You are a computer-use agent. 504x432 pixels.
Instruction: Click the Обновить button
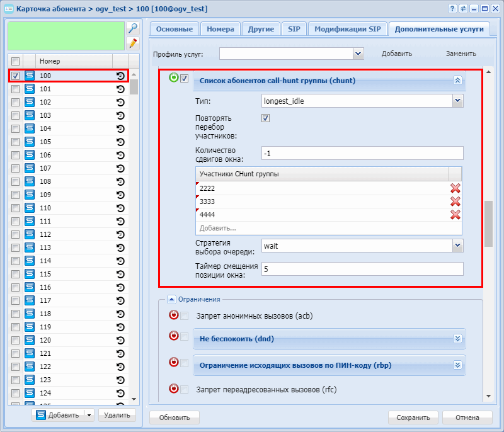pos(175,418)
